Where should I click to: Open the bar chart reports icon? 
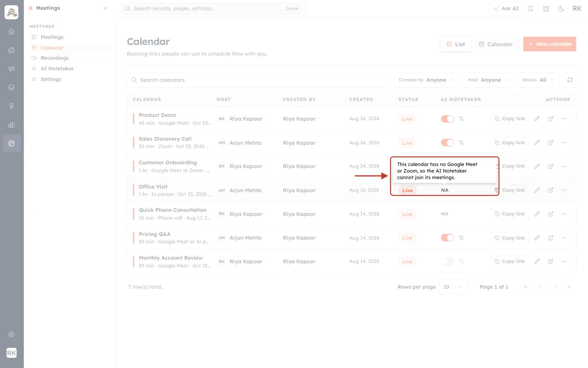point(11,125)
